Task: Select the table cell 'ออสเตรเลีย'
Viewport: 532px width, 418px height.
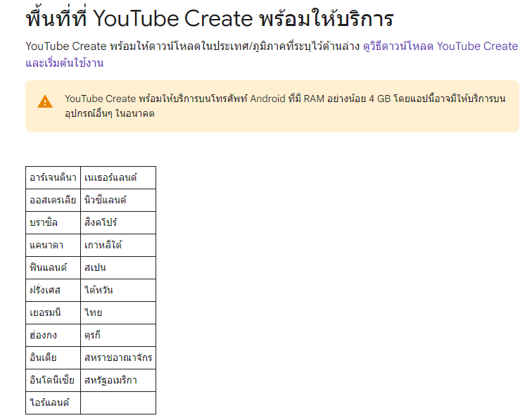Action: [x=53, y=200]
